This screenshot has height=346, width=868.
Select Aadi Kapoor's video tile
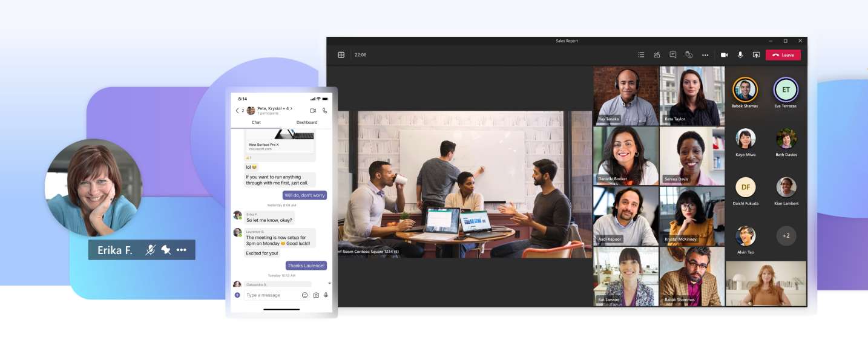pyautogui.click(x=626, y=216)
